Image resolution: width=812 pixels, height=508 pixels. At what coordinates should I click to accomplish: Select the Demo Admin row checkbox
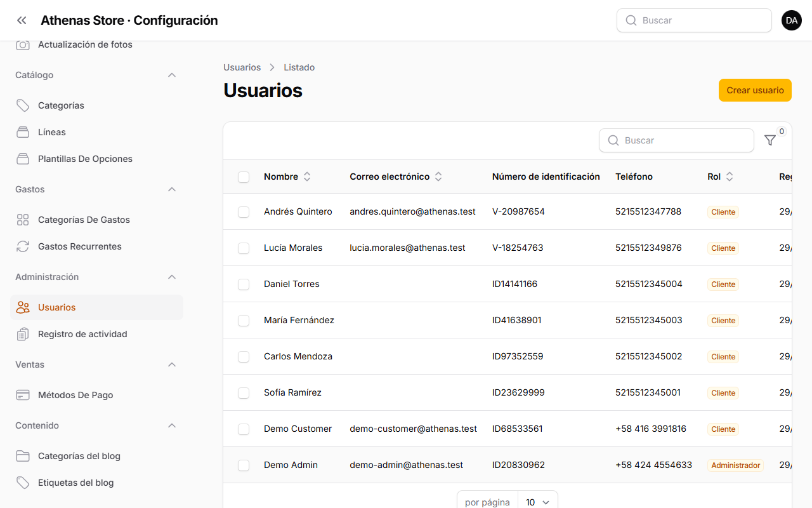(244, 465)
